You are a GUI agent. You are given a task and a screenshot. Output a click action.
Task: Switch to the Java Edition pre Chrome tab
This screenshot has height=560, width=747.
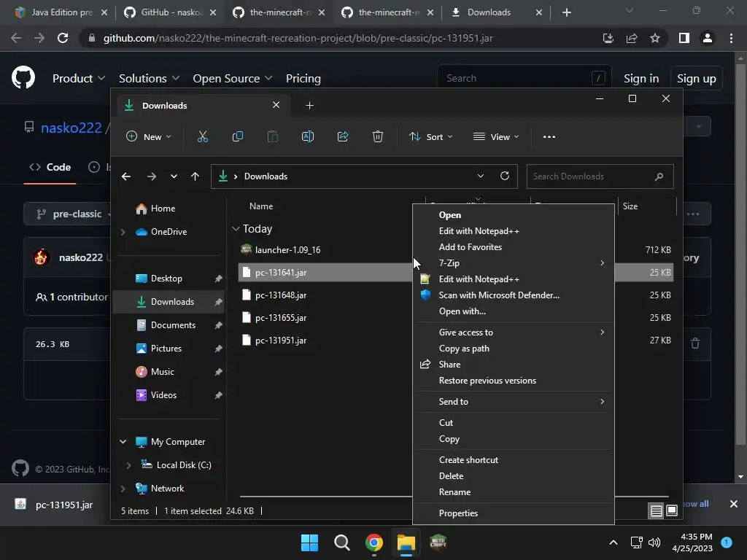pyautogui.click(x=61, y=12)
